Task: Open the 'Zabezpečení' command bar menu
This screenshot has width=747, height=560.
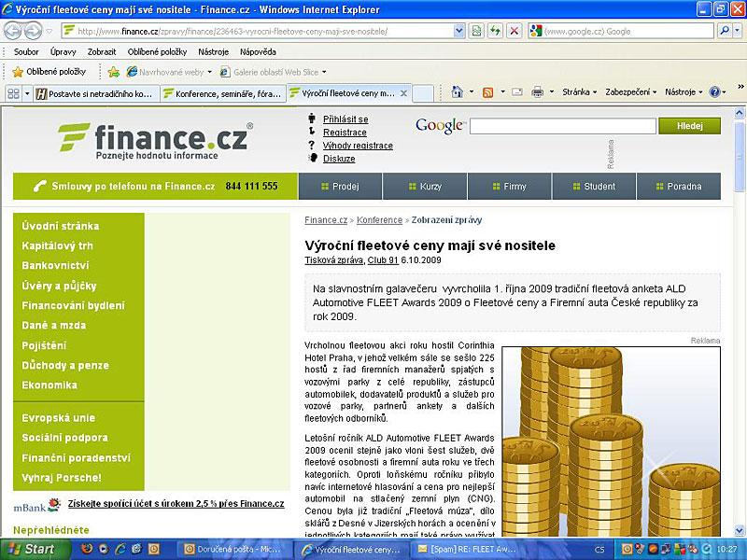Action: pos(631,92)
